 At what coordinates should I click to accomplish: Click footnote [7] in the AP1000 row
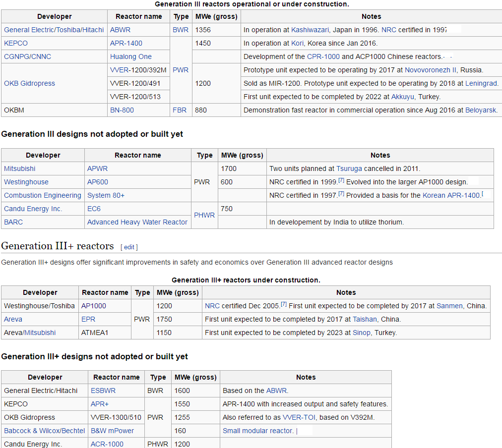coord(284,304)
